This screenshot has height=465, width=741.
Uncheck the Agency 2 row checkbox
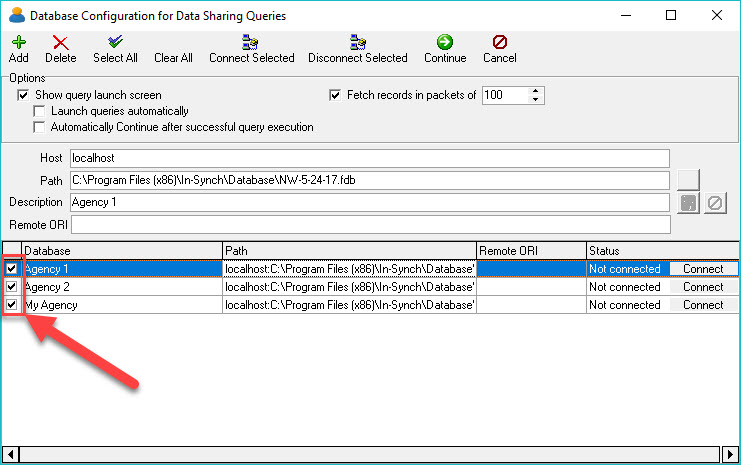(11, 287)
